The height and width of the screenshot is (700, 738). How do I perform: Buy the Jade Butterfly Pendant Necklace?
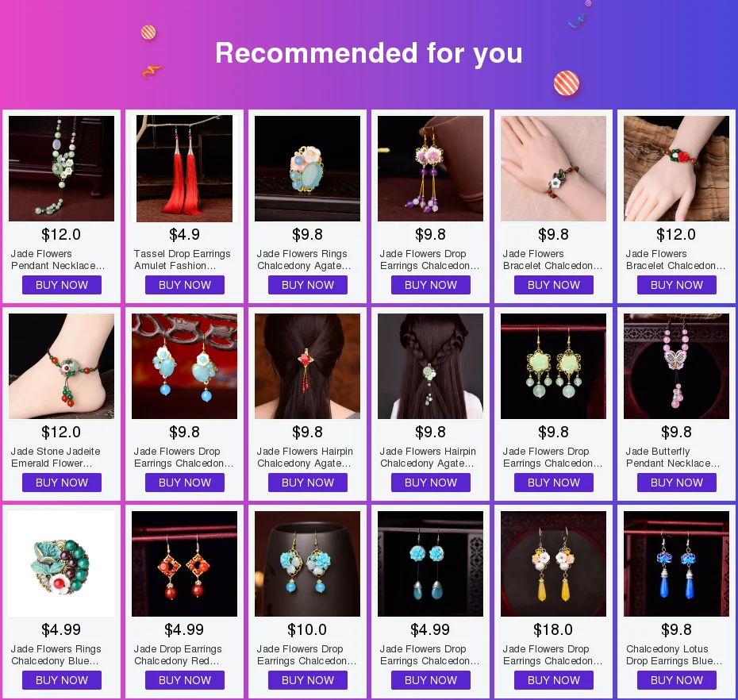[x=676, y=483]
